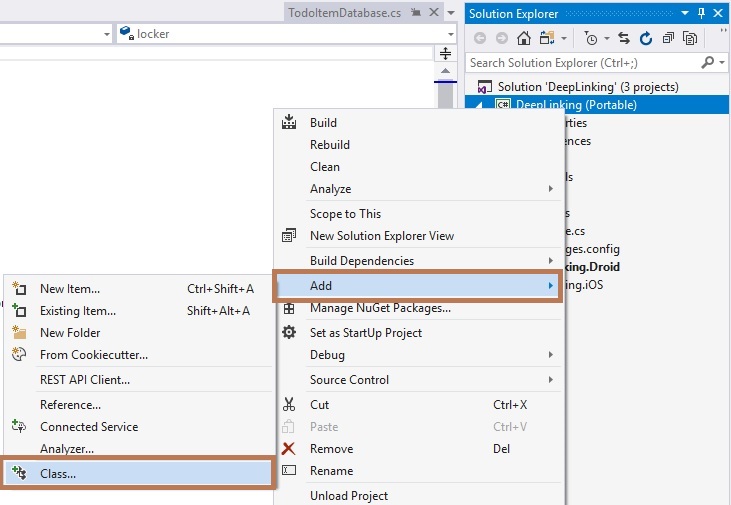Open the Add submenu

click(419, 285)
